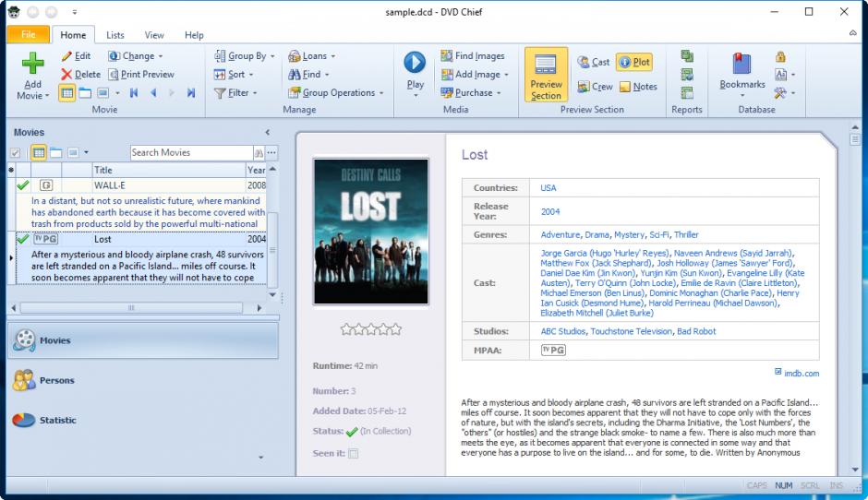
Task: Toggle the check-all checkbox in Movies panel
Action: coord(16,152)
